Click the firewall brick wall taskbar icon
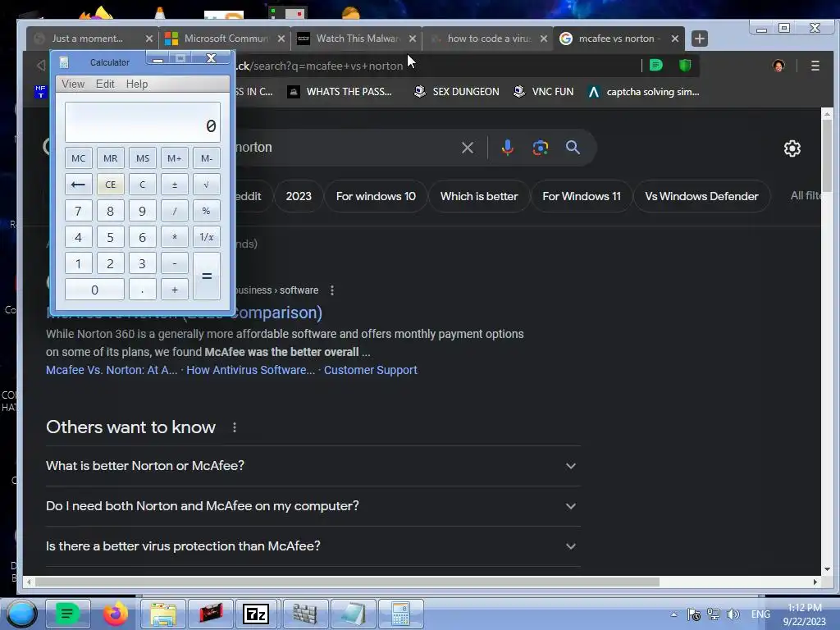This screenshot has width=840, height=630. 305,614
